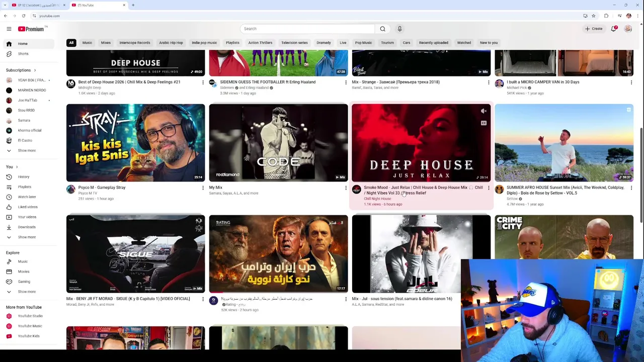Start voice search with microphone icon
Screen dimensions: 644x362
399,29
